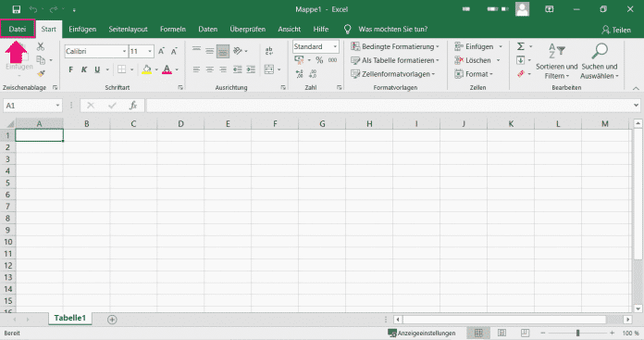This screenshot has width=644, height=340.
Task: Switch to the Seitenlayout tab
Action: [128, 30]
